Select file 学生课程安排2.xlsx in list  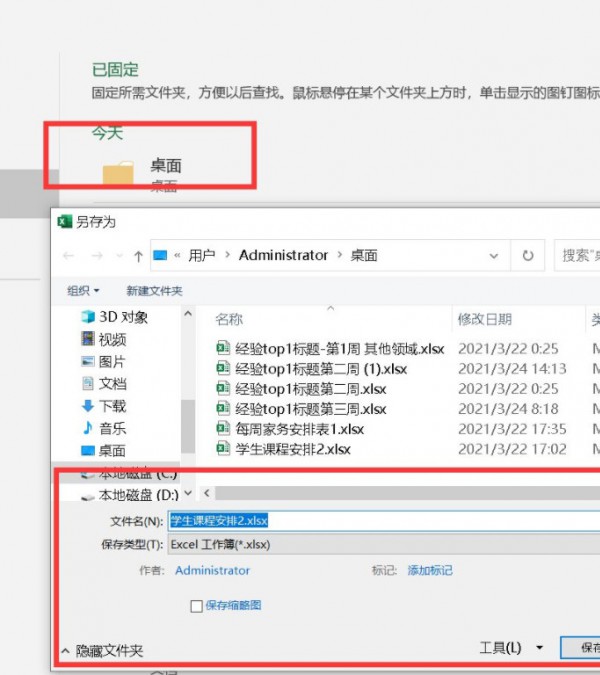293,449
